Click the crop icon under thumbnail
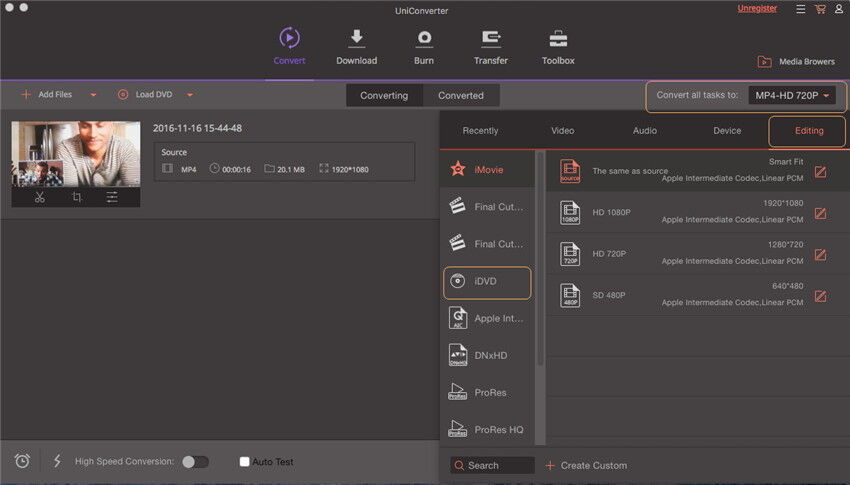The image size is (850, 485). pos(77,197)
